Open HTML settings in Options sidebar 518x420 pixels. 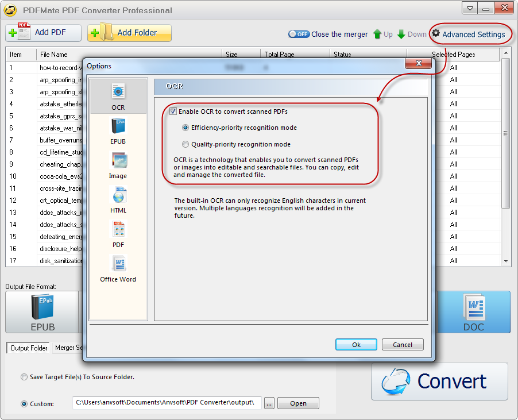click(118, 200)
